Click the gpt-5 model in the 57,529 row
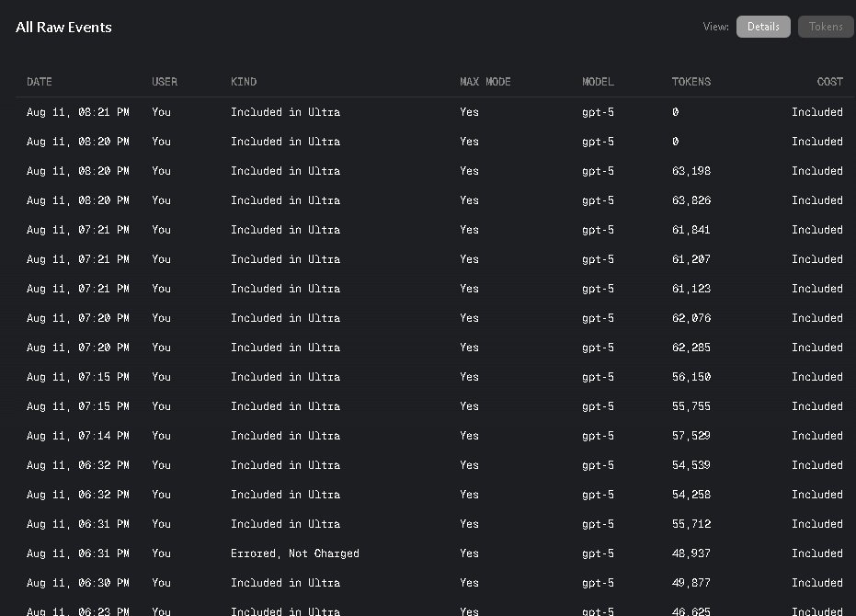 point(598,437)
